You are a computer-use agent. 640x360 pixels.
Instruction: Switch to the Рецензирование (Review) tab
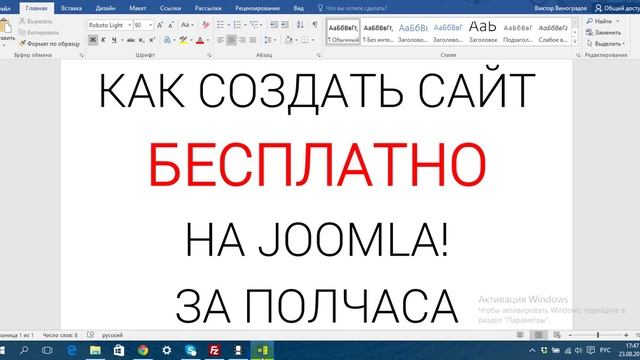[257, 8]
